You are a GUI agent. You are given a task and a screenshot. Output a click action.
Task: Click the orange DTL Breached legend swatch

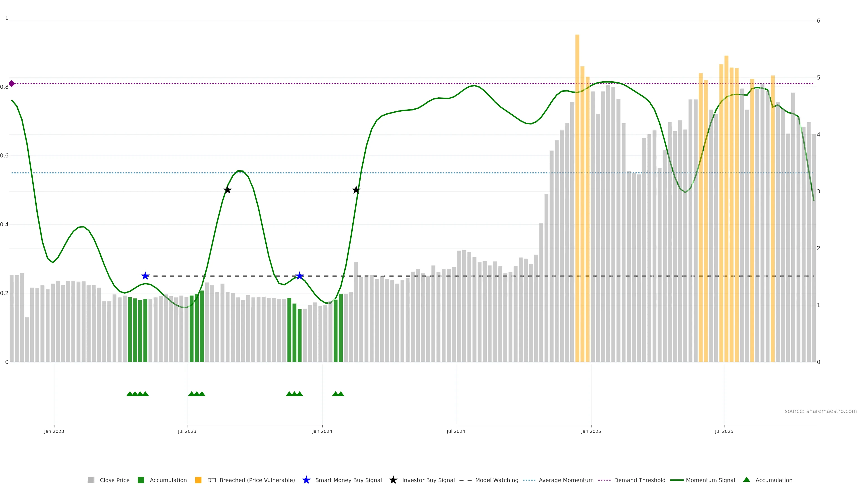tap(198, 480)
